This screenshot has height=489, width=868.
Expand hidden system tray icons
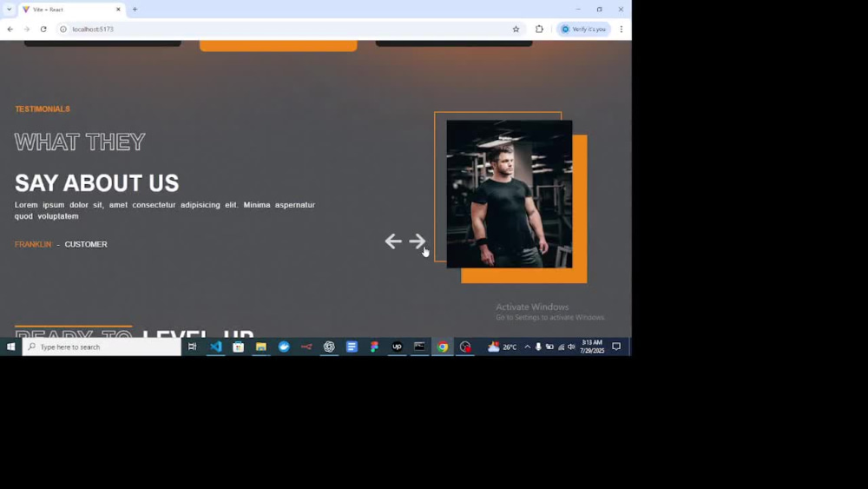[x=528, y=347]
